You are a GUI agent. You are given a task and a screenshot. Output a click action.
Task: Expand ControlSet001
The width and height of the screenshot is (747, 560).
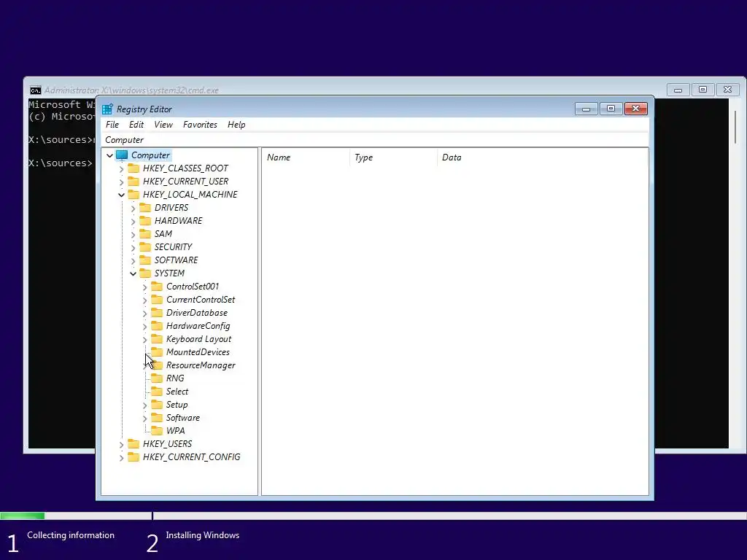[145, 287]
